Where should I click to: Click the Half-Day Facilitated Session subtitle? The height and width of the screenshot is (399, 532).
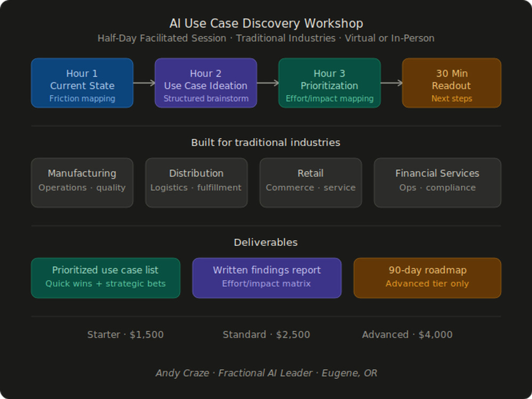coord(266,38)
